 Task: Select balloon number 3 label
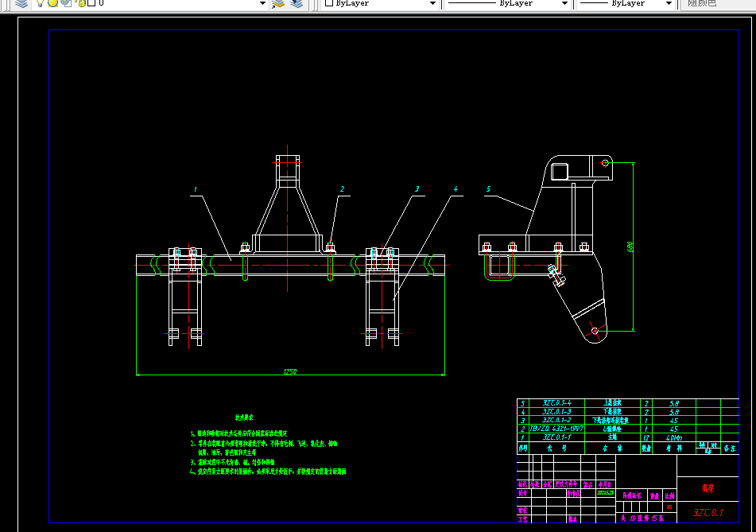pos(417,189)
